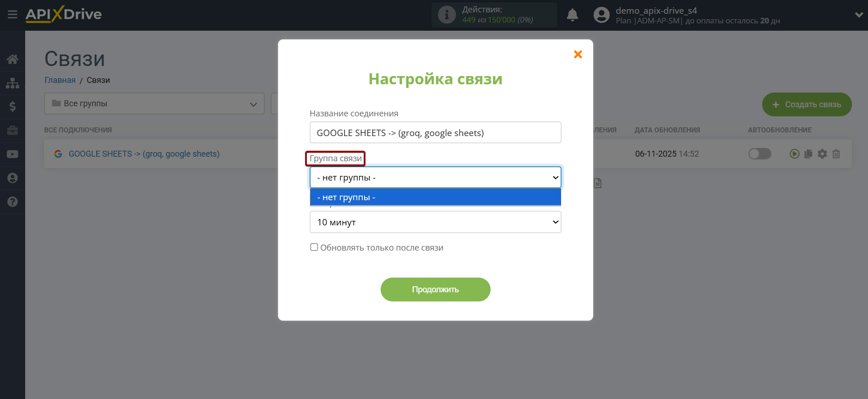Toggle auto-update for GOOGLE SHEETS connection
Viewport: 868px width, 399px height.
click(x=760, y=154)
